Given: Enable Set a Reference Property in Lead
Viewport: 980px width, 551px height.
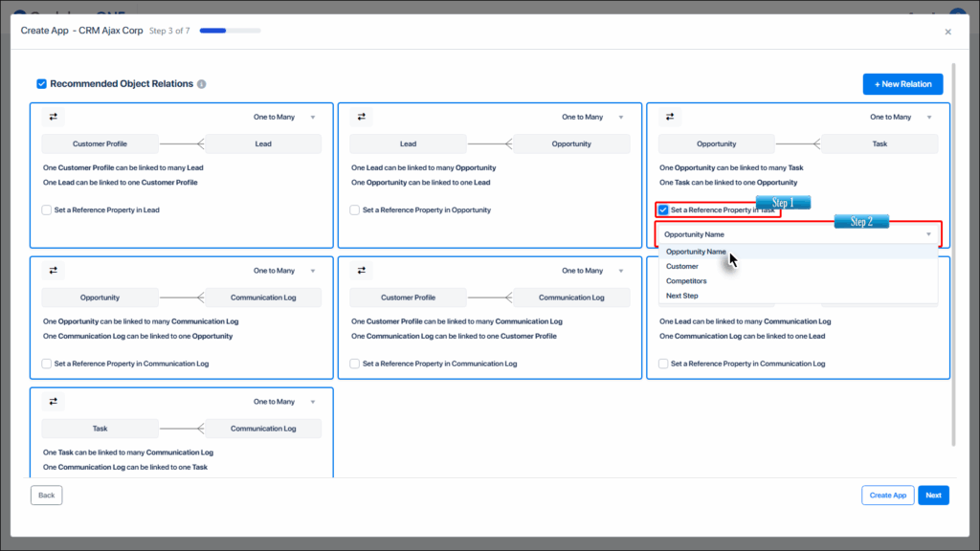Looking at the screenshot, I should 46,209.
